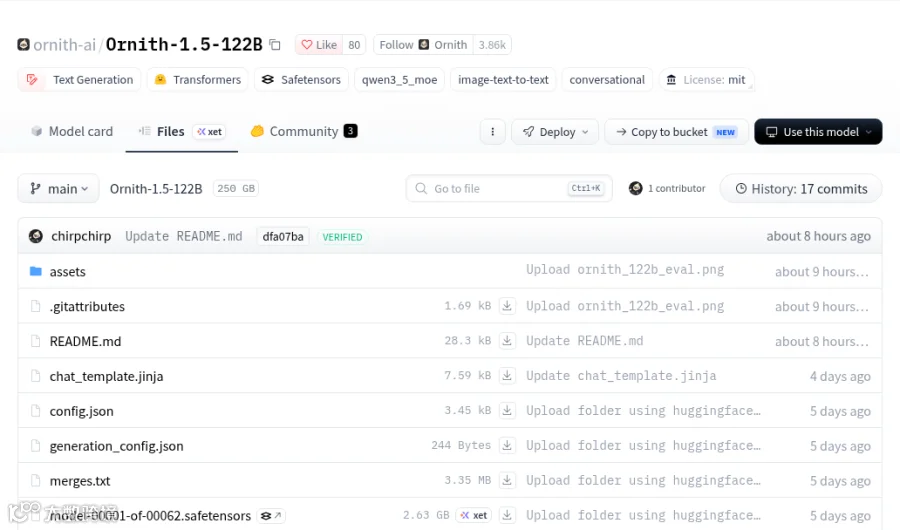The height and width of the screenshot is (530, 900).
Task: Select the Text Generation tag
Action: (x=80, y=80)
